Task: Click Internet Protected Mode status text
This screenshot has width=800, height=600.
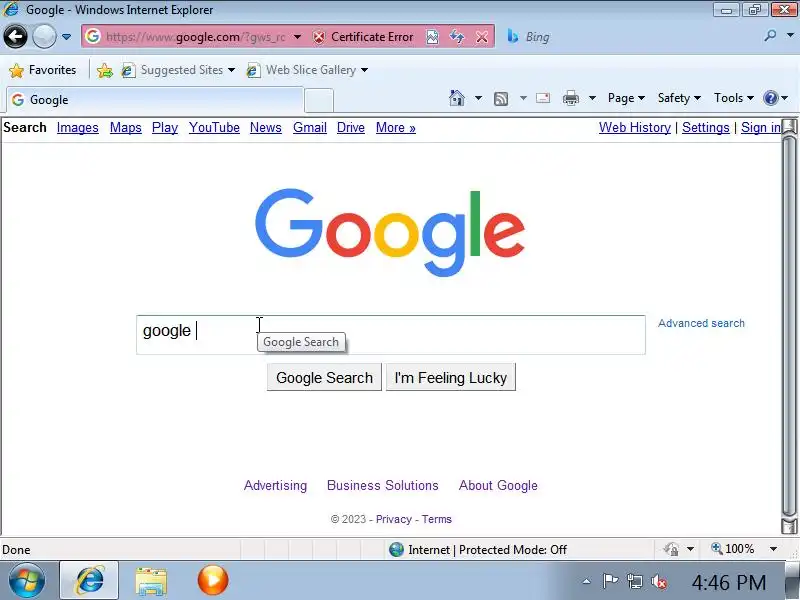Action: [x=487, y=549]
